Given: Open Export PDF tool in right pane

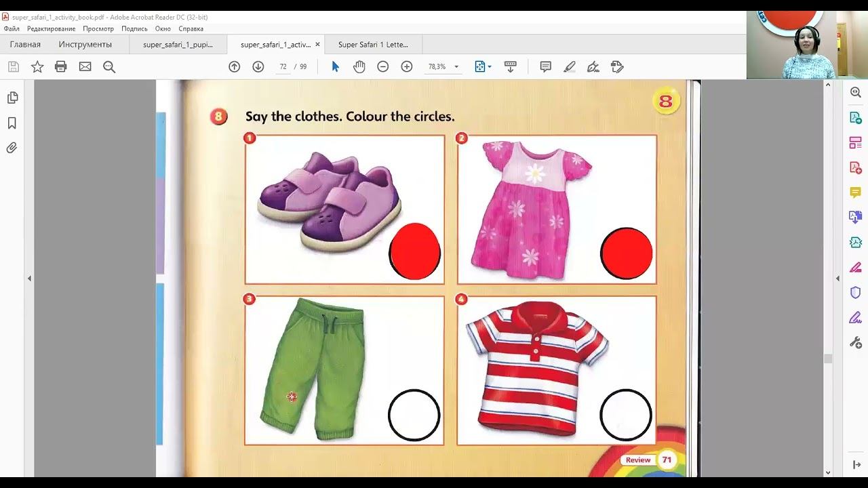Looking at the screenshot, I should pos(855,118).
